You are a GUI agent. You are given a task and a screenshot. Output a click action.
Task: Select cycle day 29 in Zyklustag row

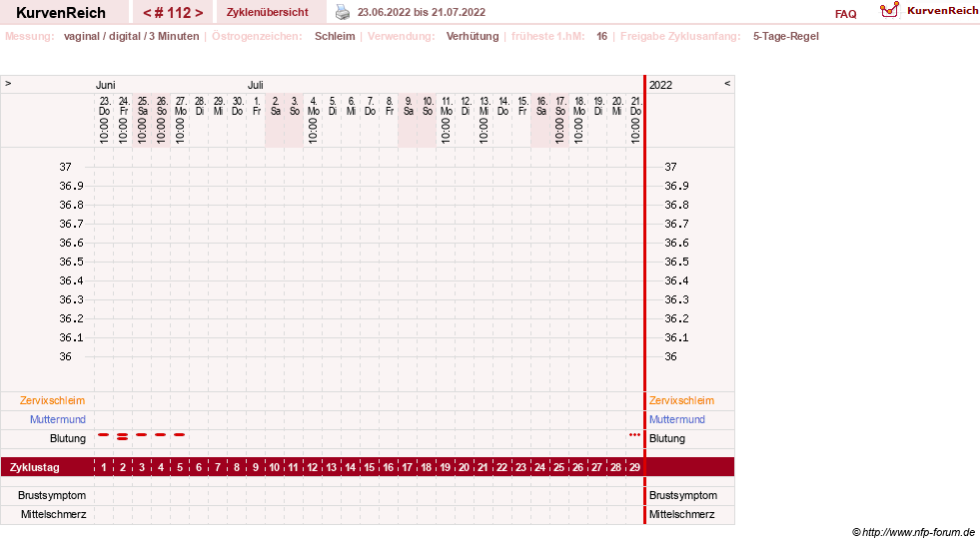(634, 467)
